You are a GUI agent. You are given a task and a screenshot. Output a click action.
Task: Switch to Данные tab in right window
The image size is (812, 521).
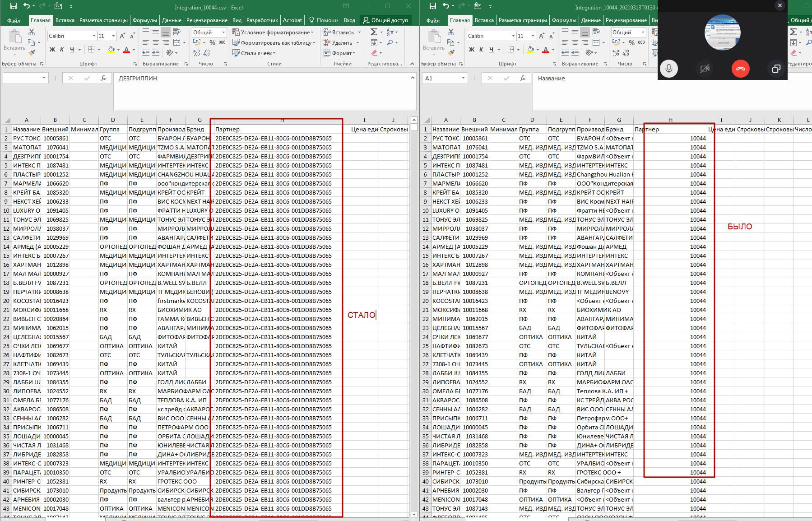click(590, 20)
